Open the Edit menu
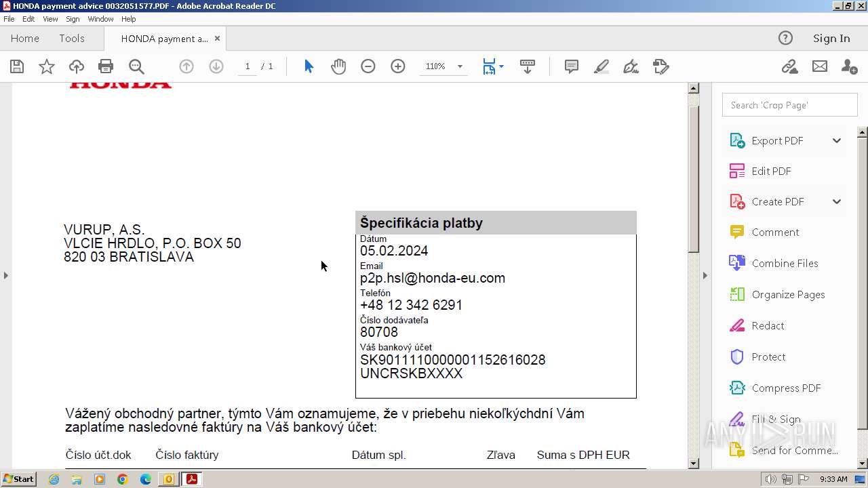This screenshot has height=488, width=868. 28,19
